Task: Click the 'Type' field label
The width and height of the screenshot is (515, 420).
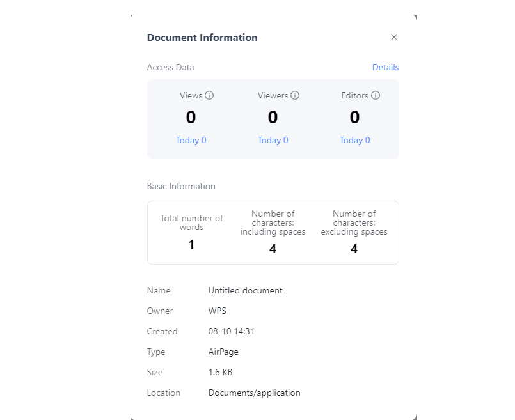Action: (156, 352)
